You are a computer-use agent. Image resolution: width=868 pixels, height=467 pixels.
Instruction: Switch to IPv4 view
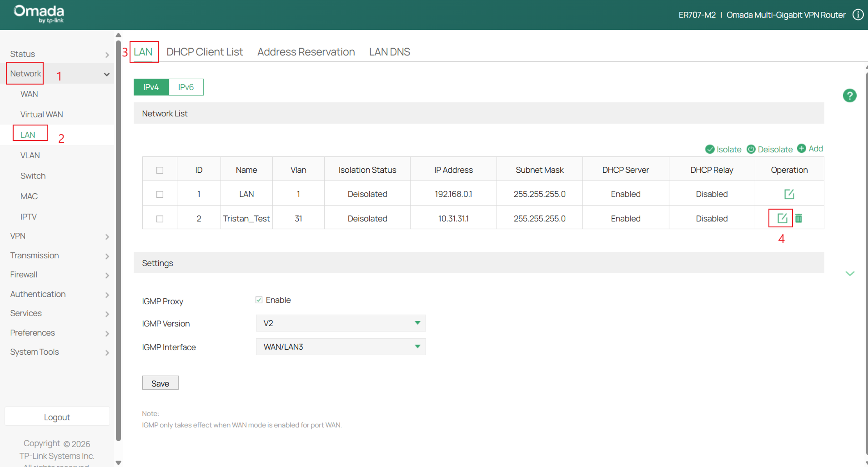(151, 87)
